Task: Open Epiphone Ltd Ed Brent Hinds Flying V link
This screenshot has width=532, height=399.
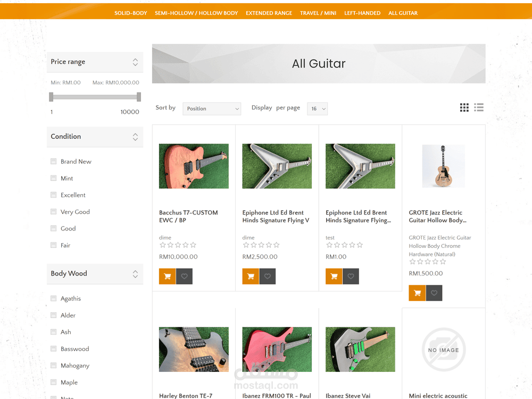Action: [276, 217]
